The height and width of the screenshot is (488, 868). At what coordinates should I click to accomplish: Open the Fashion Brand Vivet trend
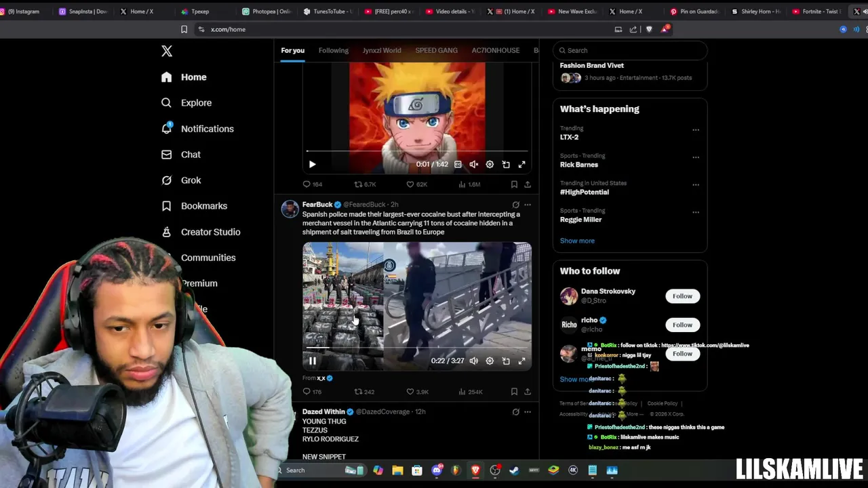[x=630, y=71]
